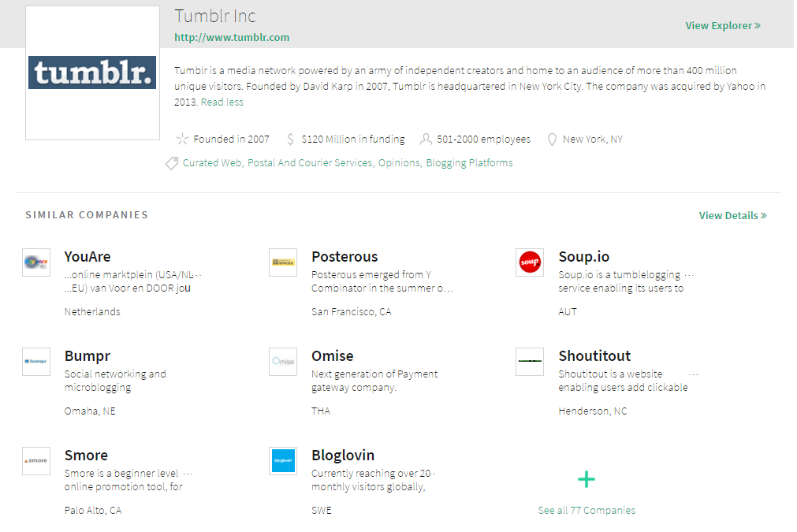This screenshot has width=797, height=532.
Task: Expand the YouAre description ellipsis
Action: point(198,275)
